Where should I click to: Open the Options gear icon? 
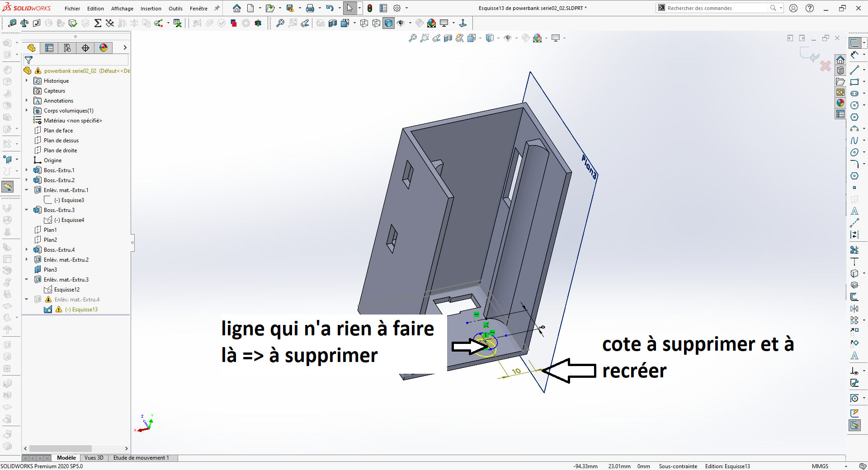tap(397, 8)
